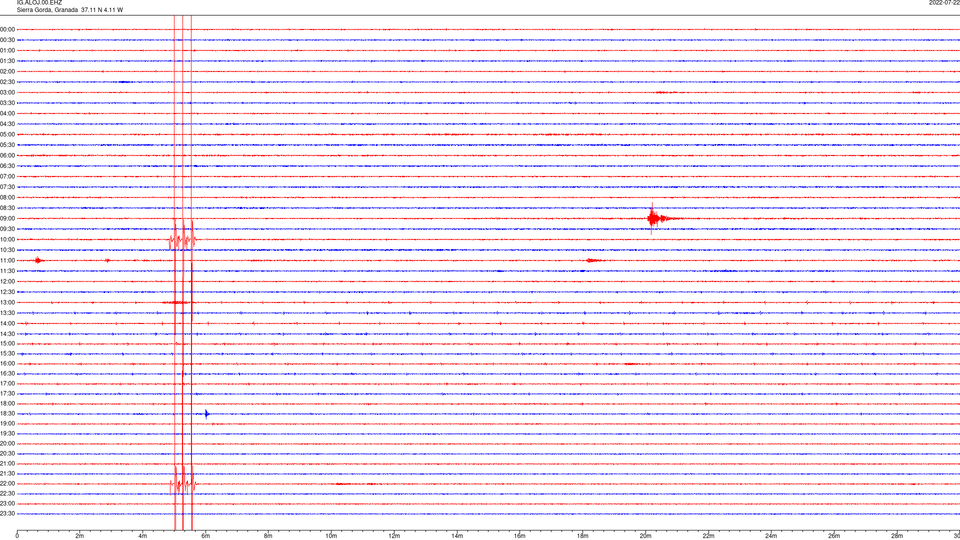Click the '18:30' time row label
960x540 pixels.
coord(7,414)
